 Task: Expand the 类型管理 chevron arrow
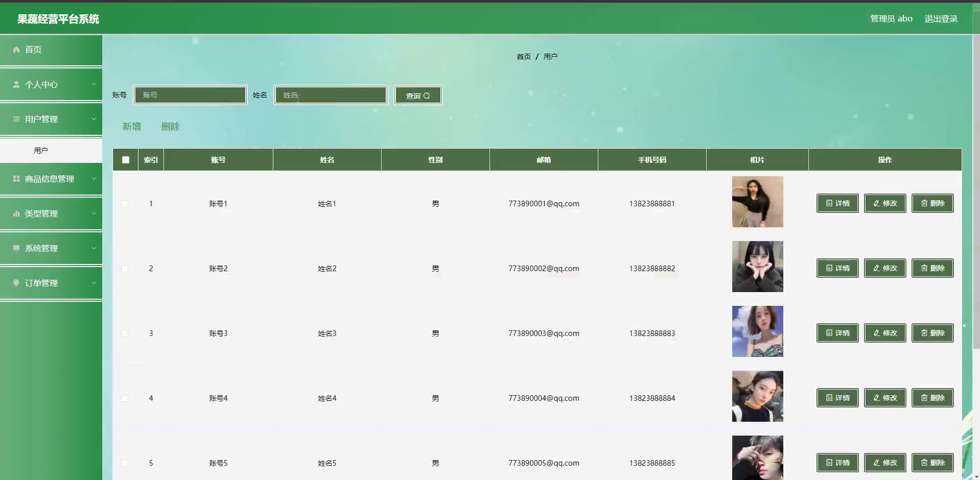point(94,213)
